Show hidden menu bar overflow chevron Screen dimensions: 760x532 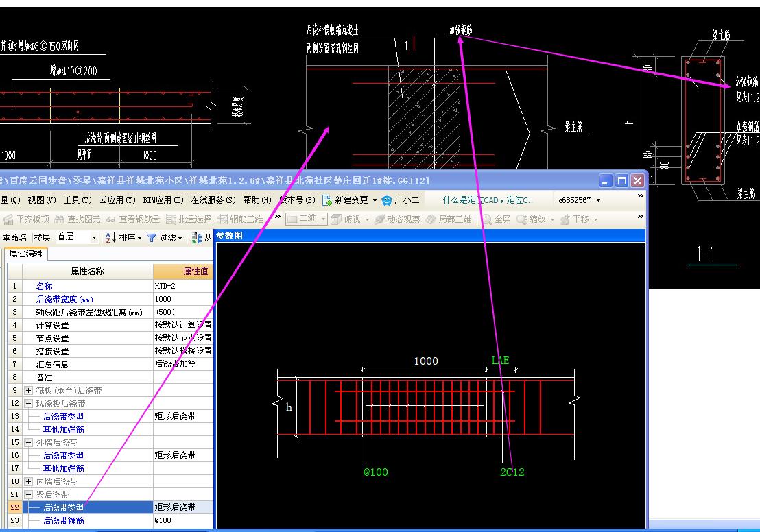point(640,196)
